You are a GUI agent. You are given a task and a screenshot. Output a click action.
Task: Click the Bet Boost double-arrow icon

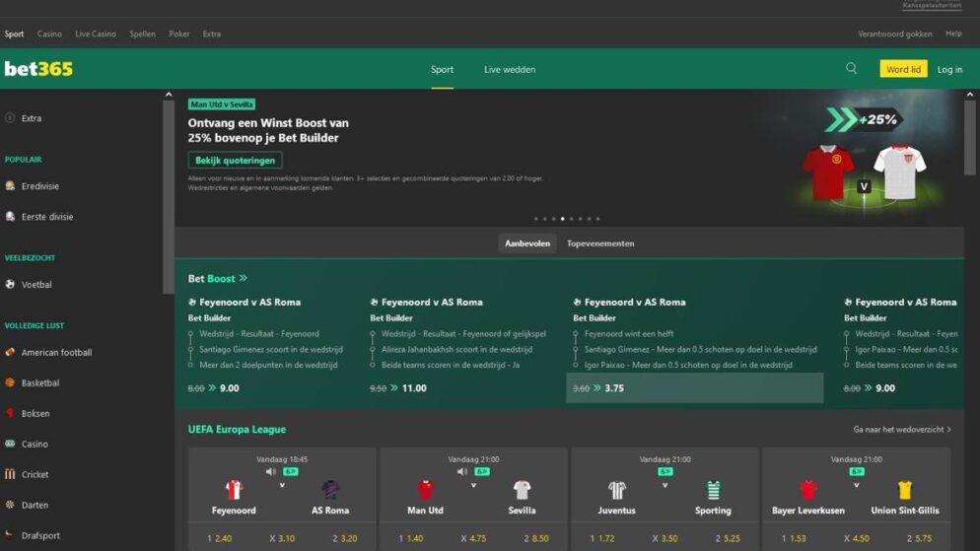click(x=244, y=278)
